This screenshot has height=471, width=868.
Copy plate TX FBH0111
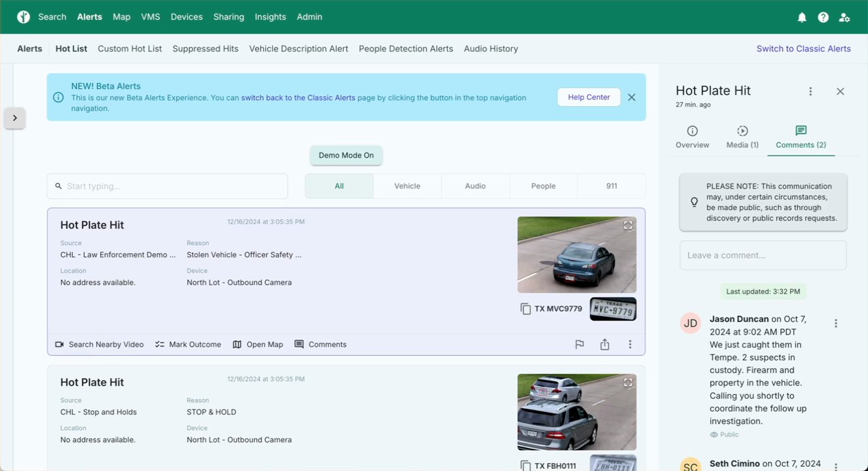click(526, 466)
